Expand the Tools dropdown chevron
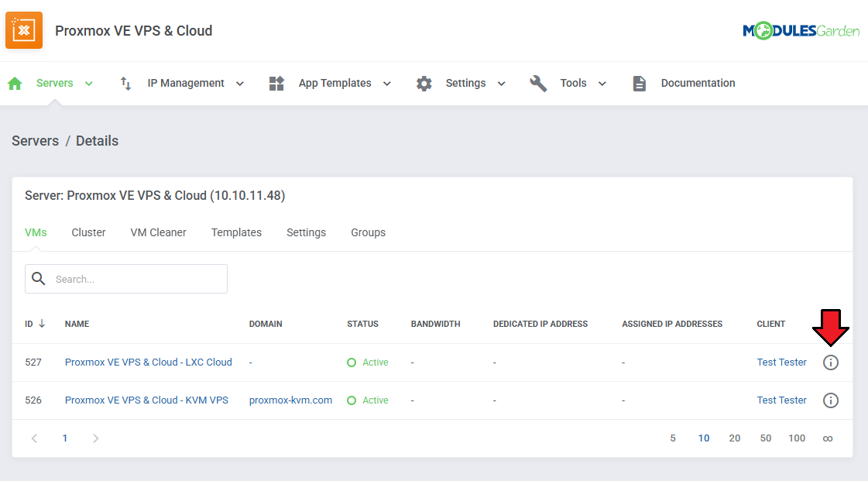The height and width of the screenshot is (481, 868). 602,84
